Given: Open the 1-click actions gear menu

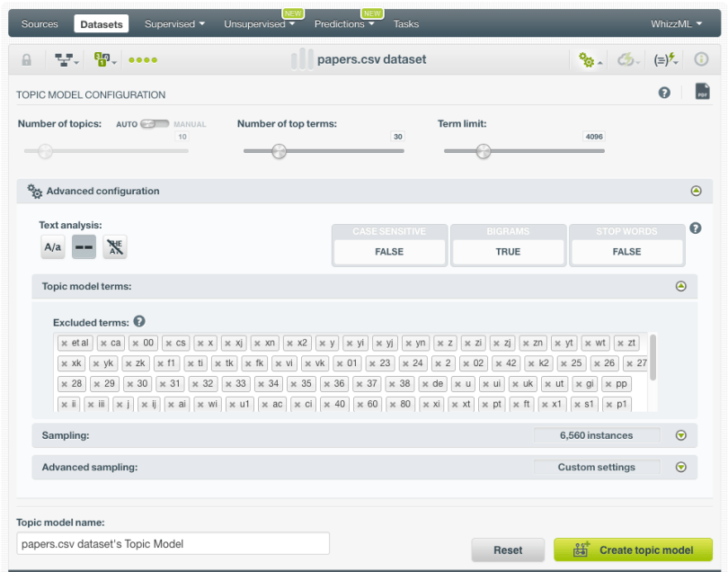Looking at the screenshot, I should (x=590, y=60).
